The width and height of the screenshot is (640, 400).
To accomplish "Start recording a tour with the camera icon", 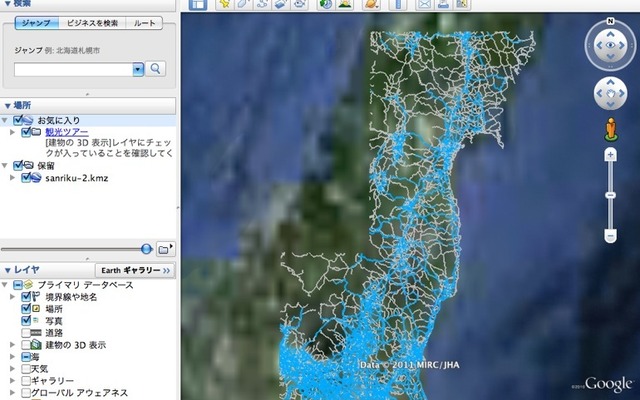I will pyautogui.click(x=300, y=4).
